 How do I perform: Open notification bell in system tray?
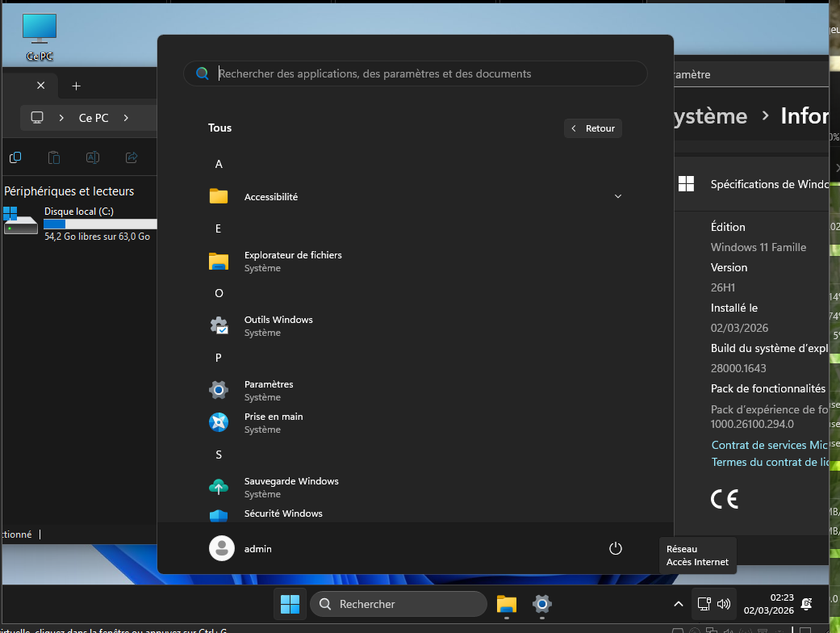pyautogui.click(x=806, y=604)
